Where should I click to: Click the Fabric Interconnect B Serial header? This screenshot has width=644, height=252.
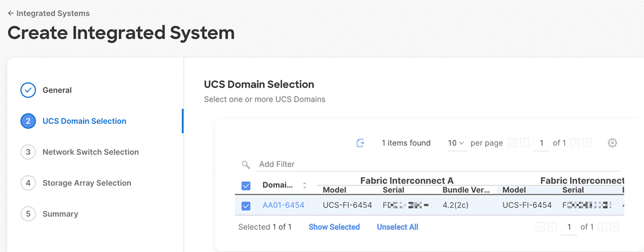click(x=573, y=190)
